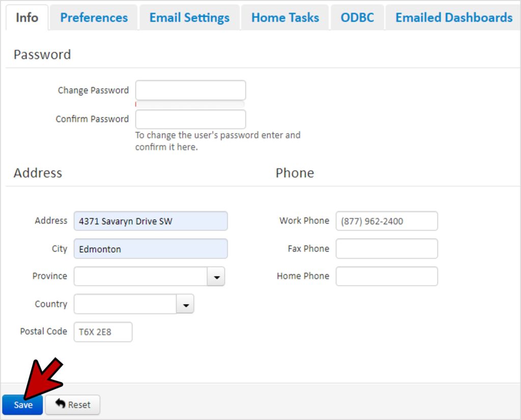Click inside the Province combo text box

[x=140, y=277]
